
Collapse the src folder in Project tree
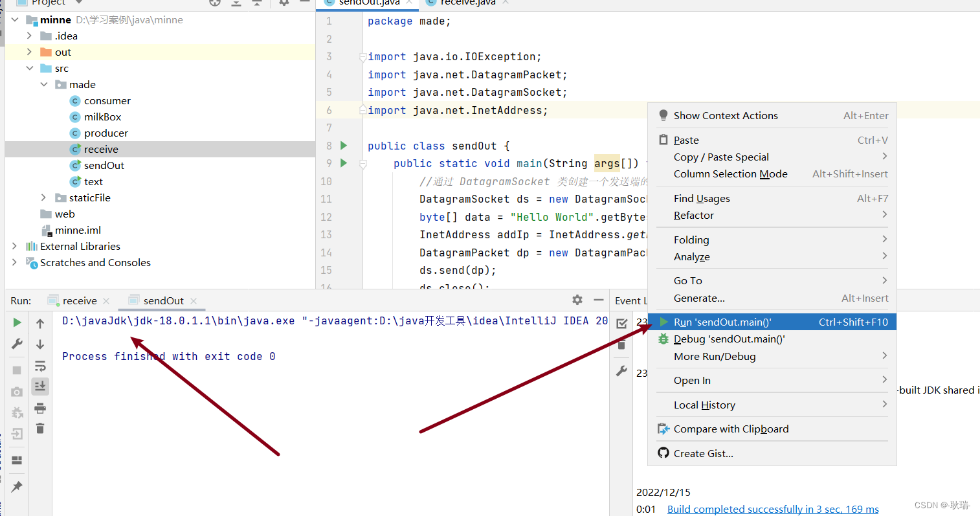[30, 68]
